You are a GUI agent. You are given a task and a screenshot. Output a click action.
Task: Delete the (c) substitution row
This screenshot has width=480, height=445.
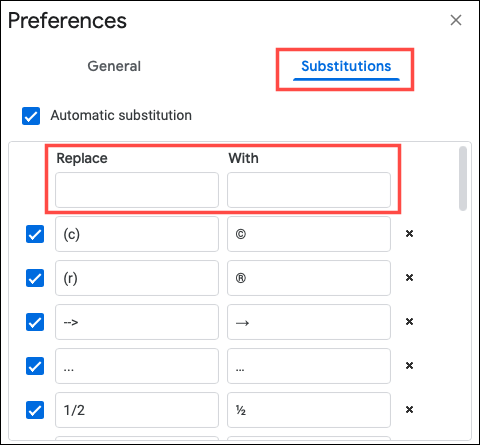tap(409, 234)
